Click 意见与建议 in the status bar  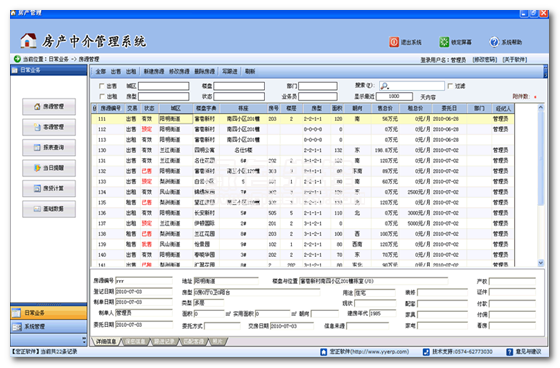(528, 352)
